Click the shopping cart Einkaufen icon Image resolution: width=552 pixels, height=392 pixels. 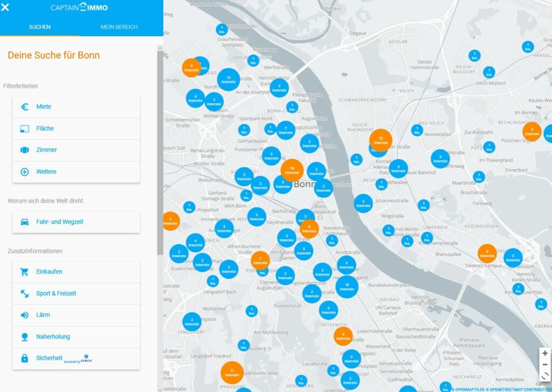coord(24,272)
